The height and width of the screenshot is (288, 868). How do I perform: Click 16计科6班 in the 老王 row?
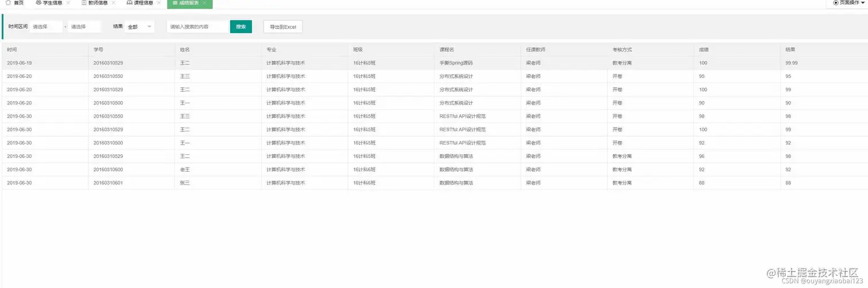365,170
